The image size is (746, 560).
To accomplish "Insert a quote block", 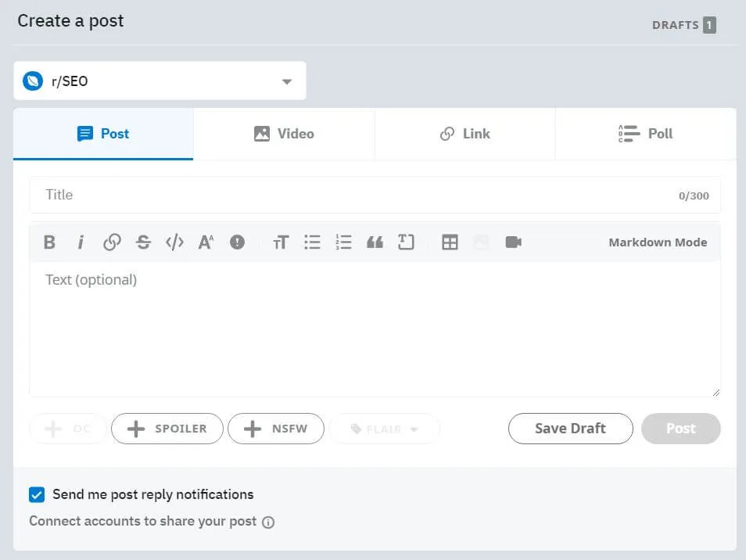I will [x=375, y=242].
